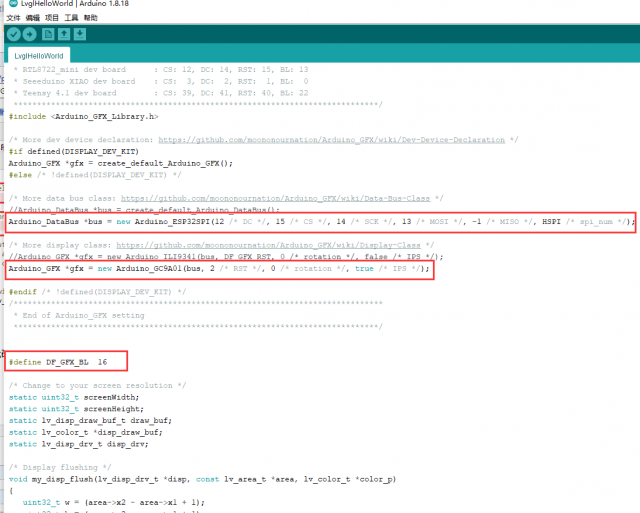Click the Verify checkmark button
Viewport: 640px width, 513px height.
click(x=13, y=34)
